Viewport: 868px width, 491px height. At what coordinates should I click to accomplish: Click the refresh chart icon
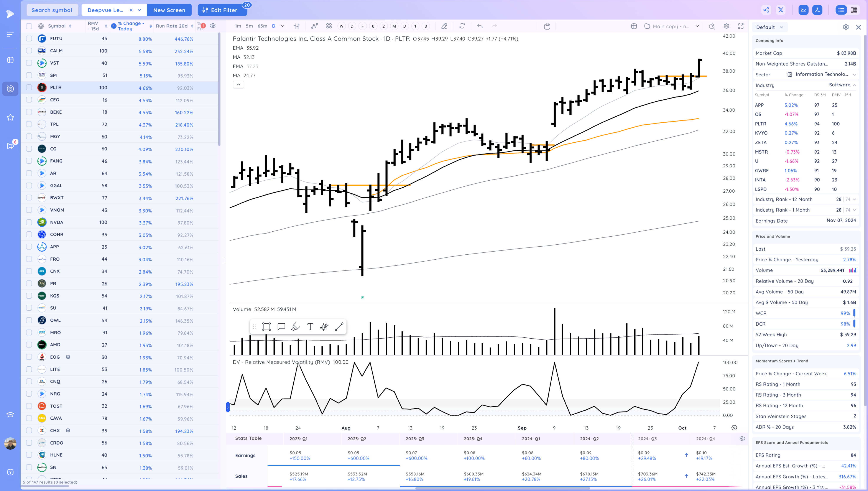click(x=462, y=26)
